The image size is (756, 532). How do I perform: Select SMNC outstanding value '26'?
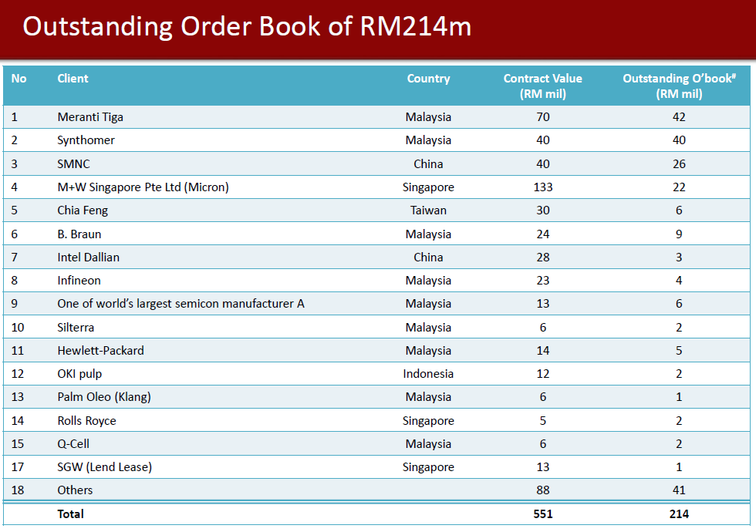(679, 163)
